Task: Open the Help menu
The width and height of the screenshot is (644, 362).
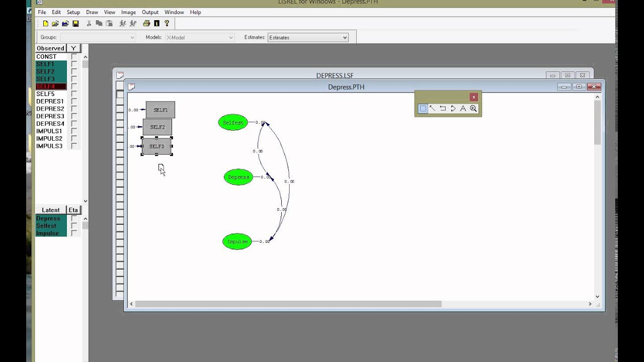Action: tap(196, 12)
